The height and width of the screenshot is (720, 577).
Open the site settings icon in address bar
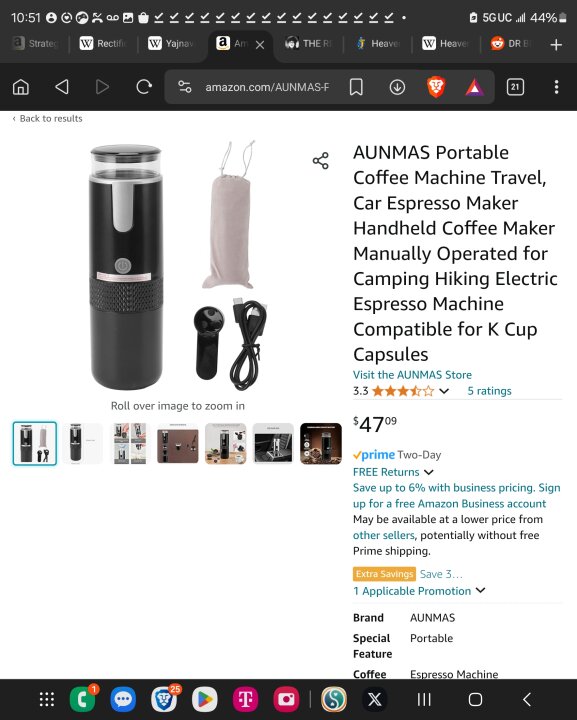185,87
